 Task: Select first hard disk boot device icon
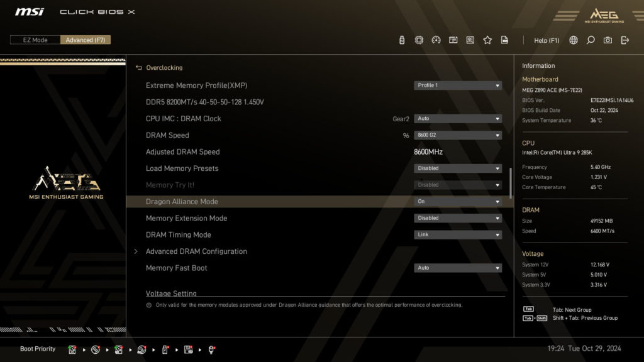point(72,349)
